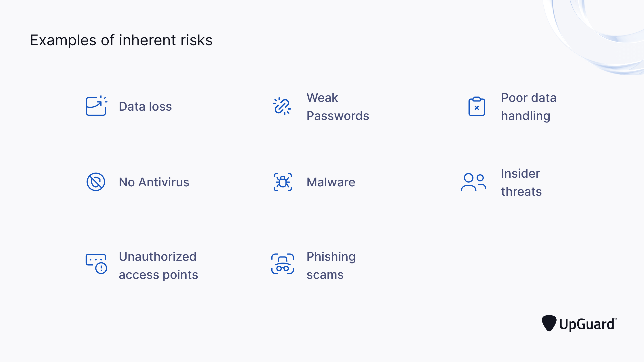The image size is (644, 362).
Task: Click the "Data loss" label
Action: click(145, 107)
